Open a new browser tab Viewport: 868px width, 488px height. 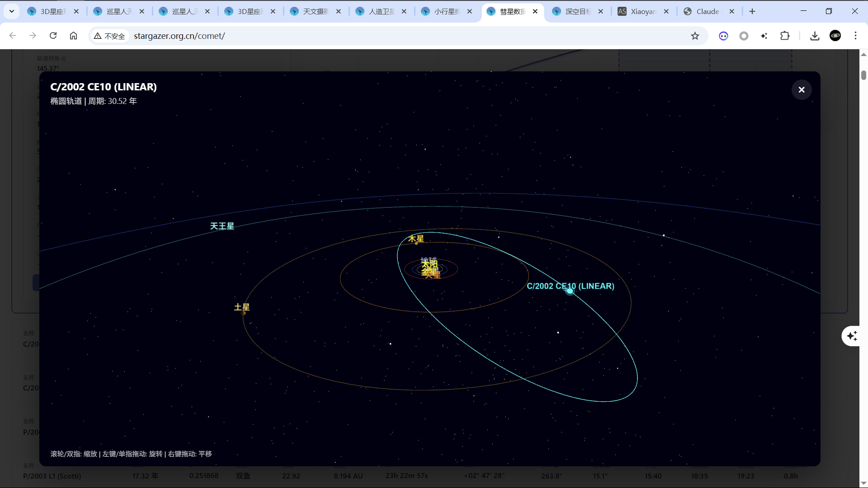(x=752, y=11)
